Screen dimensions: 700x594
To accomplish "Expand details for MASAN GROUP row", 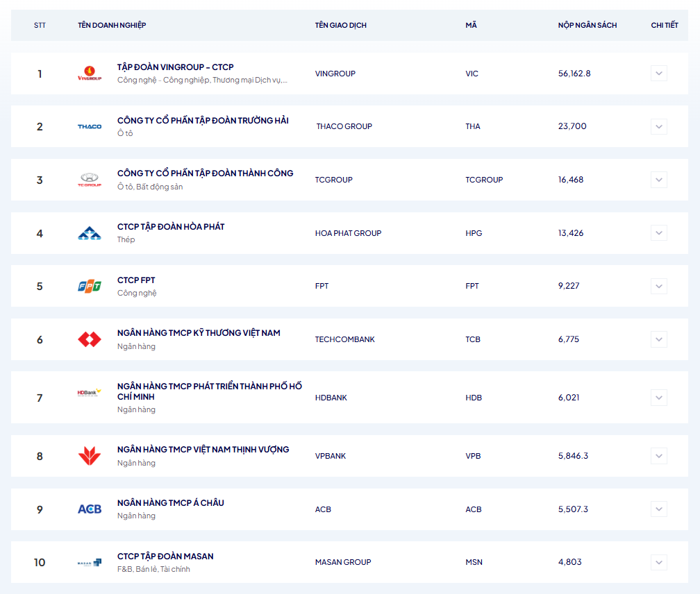I will [659, 562].
